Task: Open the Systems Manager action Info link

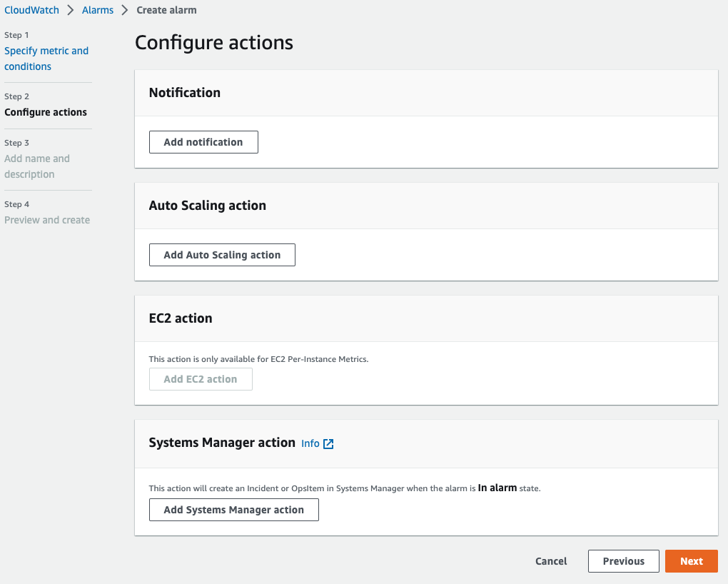Action: coord(310,443)
